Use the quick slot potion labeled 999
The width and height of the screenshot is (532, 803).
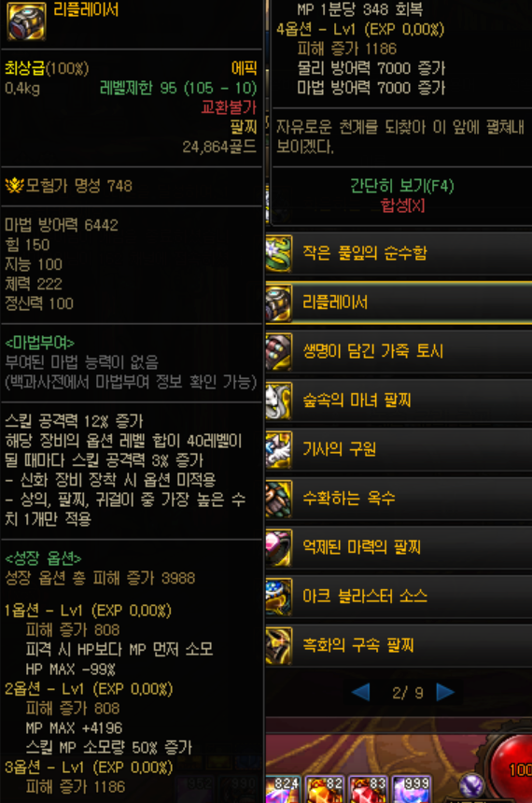click(x=412, y=789)
